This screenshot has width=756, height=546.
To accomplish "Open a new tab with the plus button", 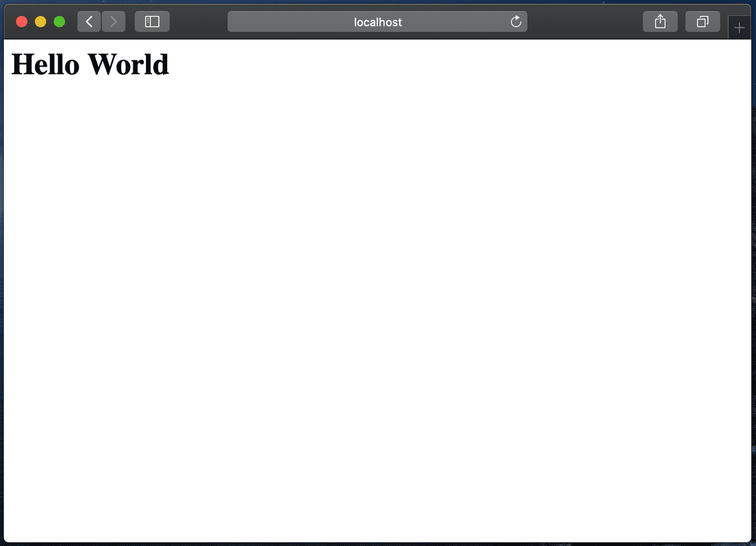I will (739, 28).
